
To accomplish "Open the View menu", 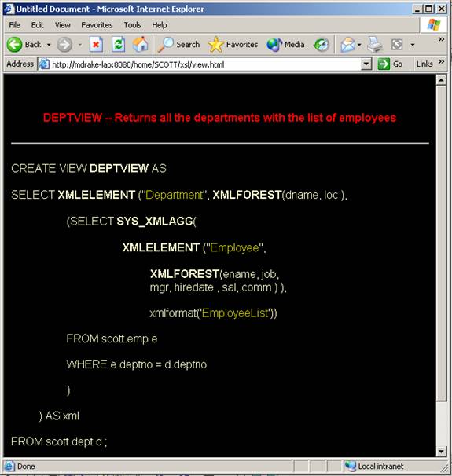I will coord(63,25).
